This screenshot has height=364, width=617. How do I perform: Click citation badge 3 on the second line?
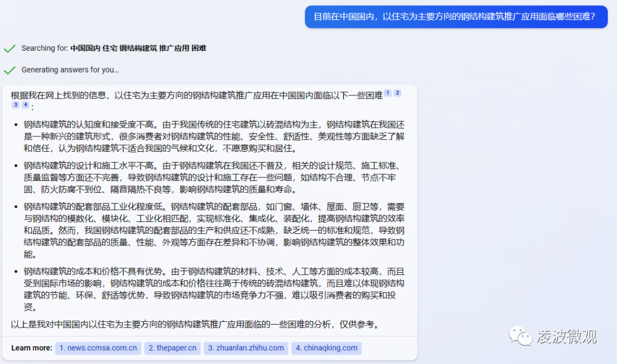click(x=15, y=104)
